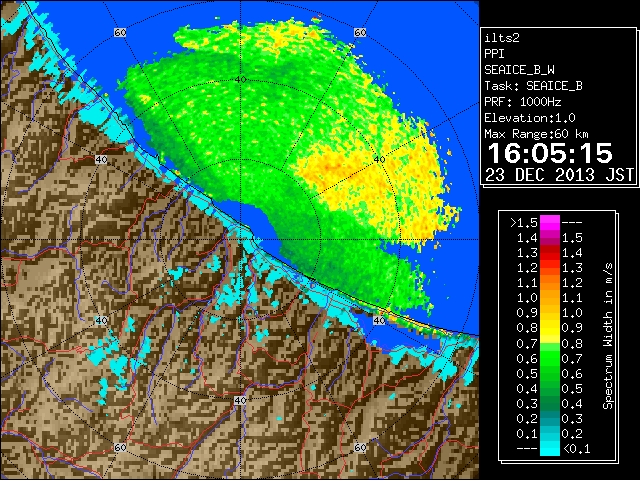Click the ">1.5" legend label
640x480 pixels.
tap(524, 223)
